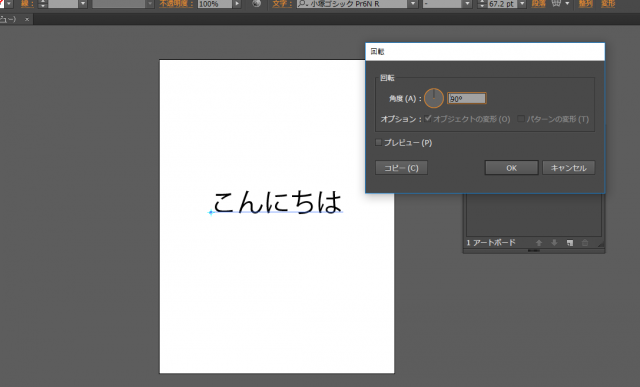Move artboard down in Artboards panel
The height and width of the screenshot is (387, 640).
click(x=554, y=243)
